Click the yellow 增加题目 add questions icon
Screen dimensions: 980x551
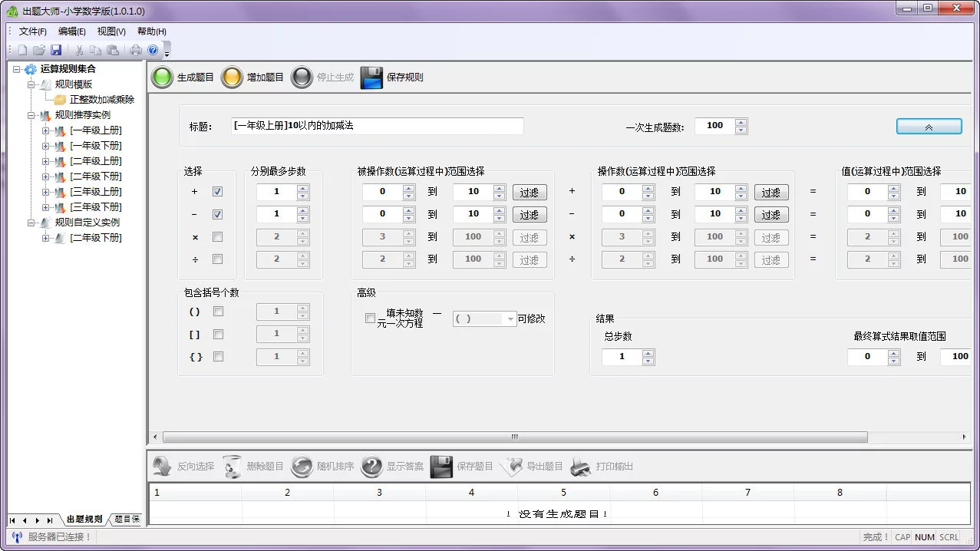point(232,77)
